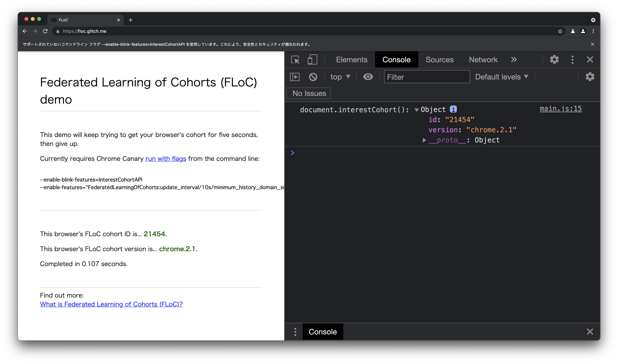Clear the console with the ban icon
This screenshot has width=618, height=364.
click(x=313, y=77)
